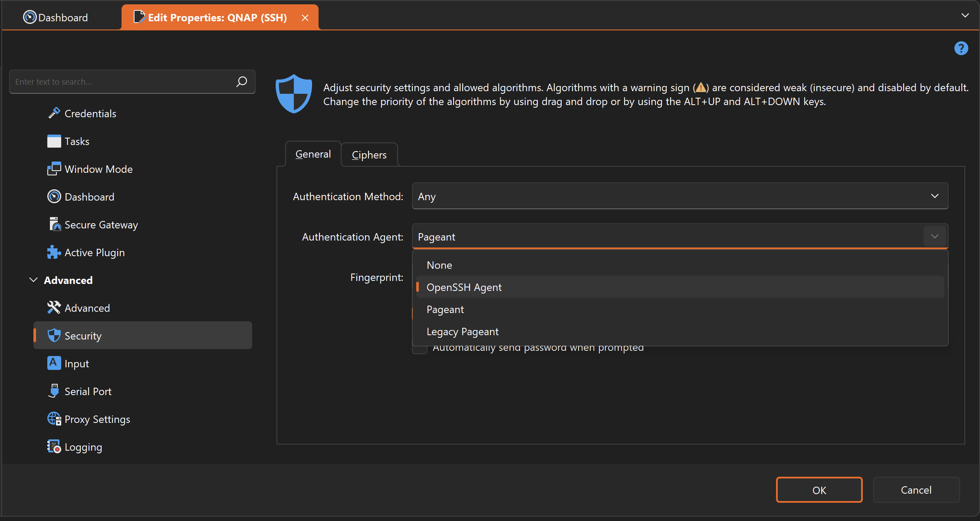Screen dimensions: 980x521
Task: Open the Tasks sidebar icon
Action: tap(54, 142)
